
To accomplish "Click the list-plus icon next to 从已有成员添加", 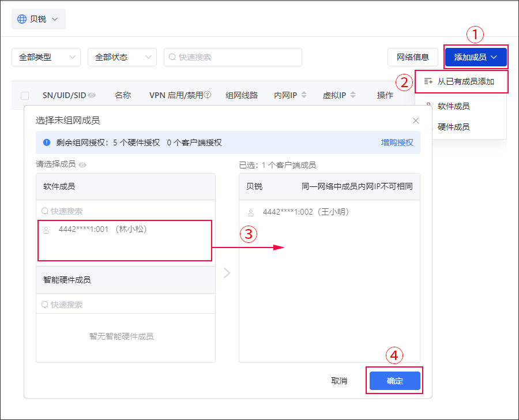I will pos(428,81).
